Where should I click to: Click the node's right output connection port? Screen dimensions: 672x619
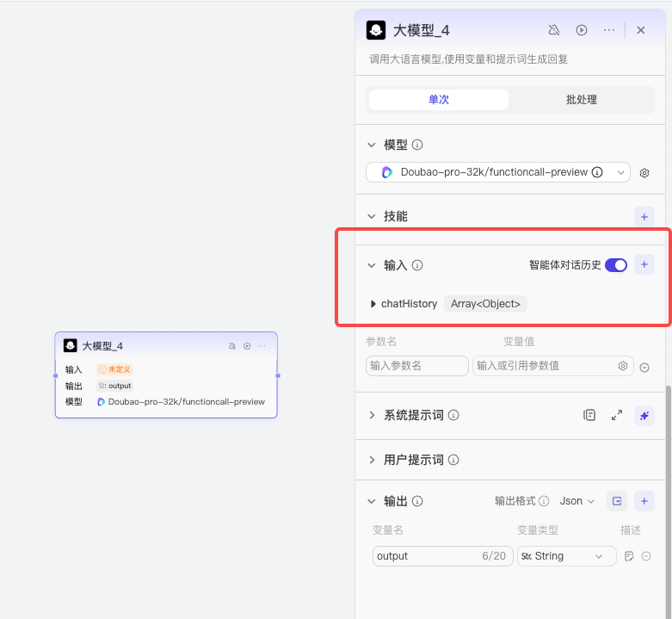tap(278, 376)
